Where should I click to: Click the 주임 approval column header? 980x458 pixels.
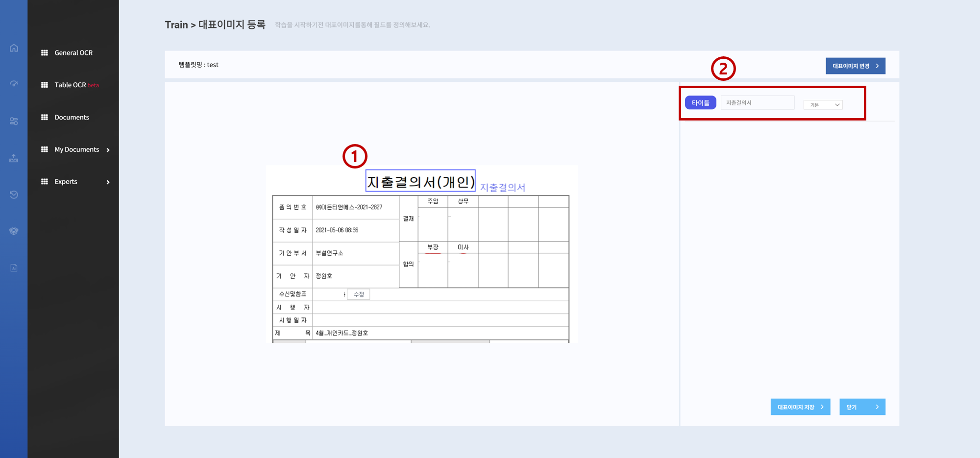(x=433, y=201)
